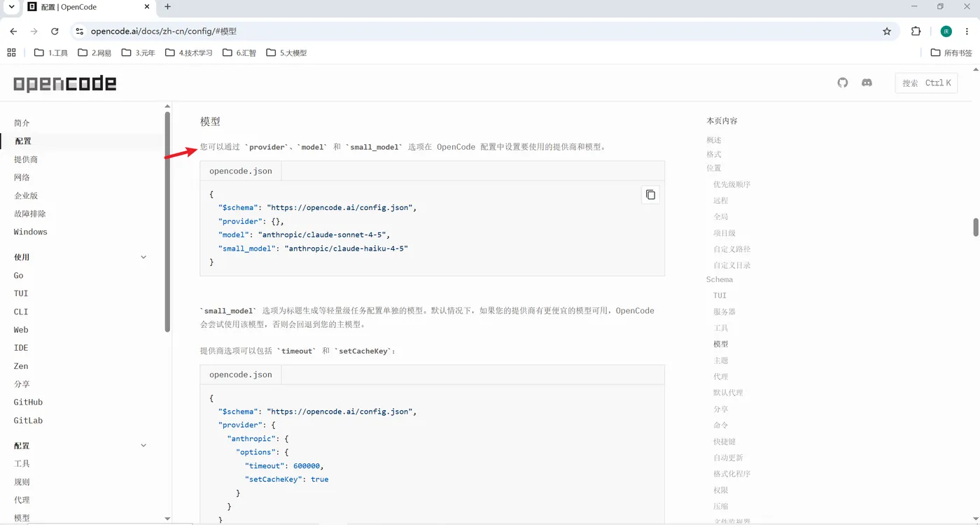Open the 1.工具 bookmark folder
This screenshot has width=980, height=525.
(x=51, y=52)
